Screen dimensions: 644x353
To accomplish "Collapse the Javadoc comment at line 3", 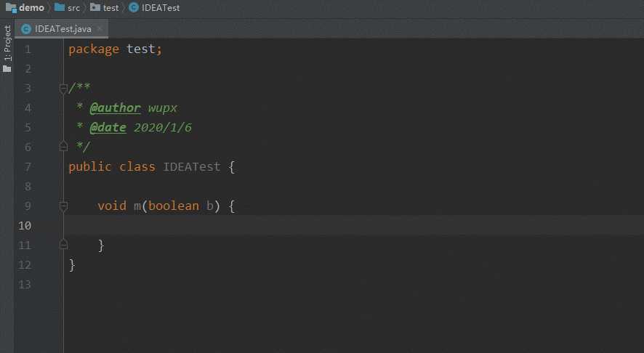I will 63,89.
